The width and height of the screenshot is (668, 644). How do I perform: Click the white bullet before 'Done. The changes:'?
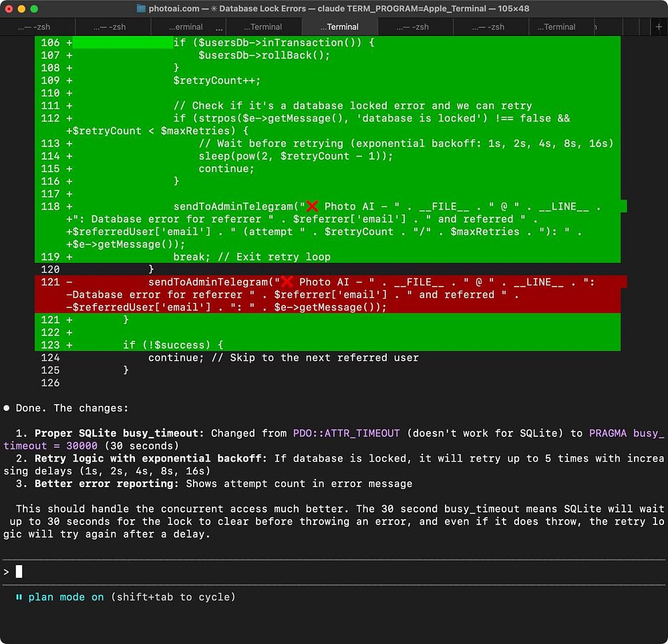click(x=7, y=408)
